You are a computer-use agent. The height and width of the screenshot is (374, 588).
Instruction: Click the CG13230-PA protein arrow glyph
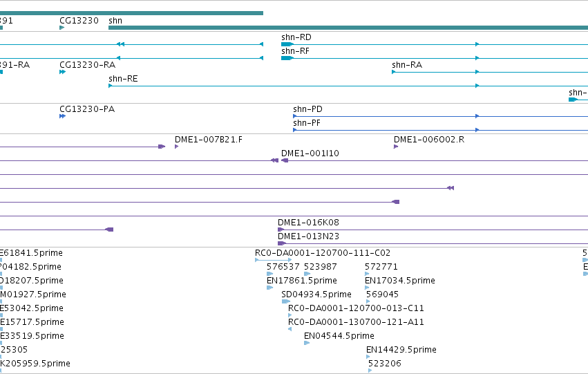(x=63, y=116)
